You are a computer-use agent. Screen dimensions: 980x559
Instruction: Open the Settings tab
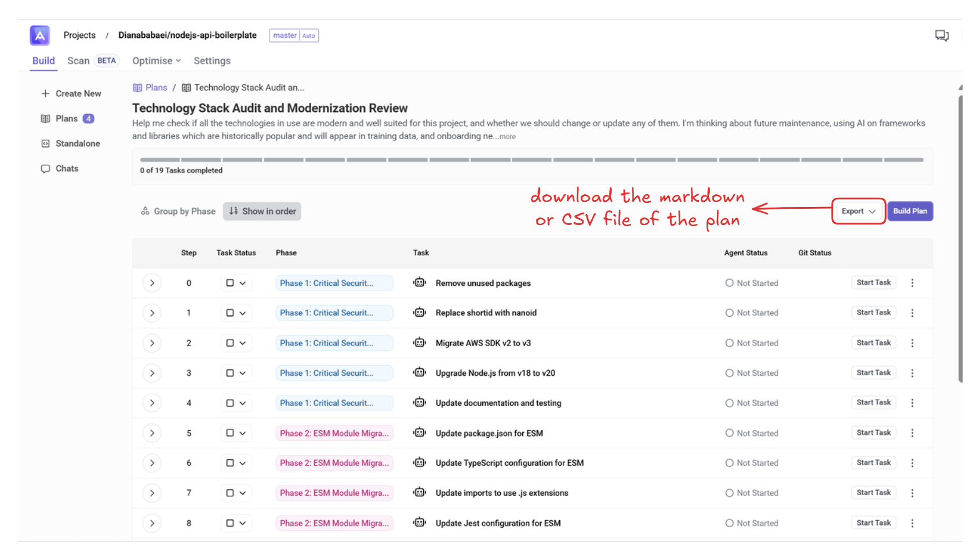click(x=212, y=61)
